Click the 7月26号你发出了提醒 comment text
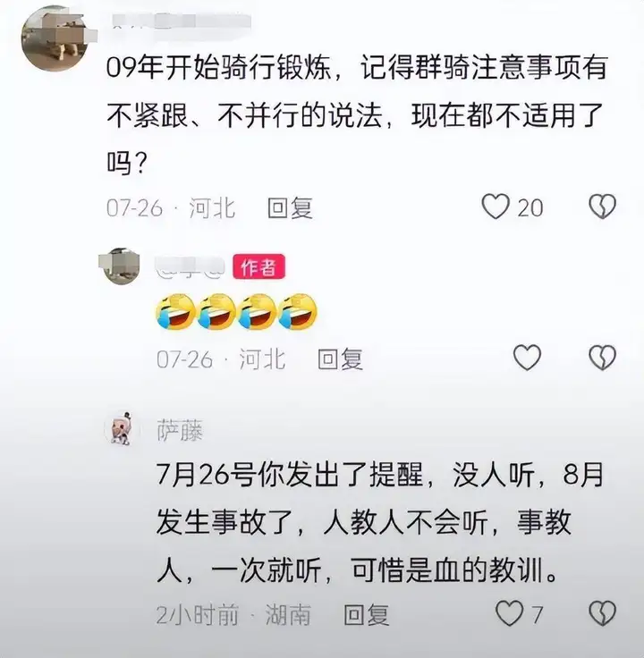This screenshot has height=658, width=644. pos(380,523)
